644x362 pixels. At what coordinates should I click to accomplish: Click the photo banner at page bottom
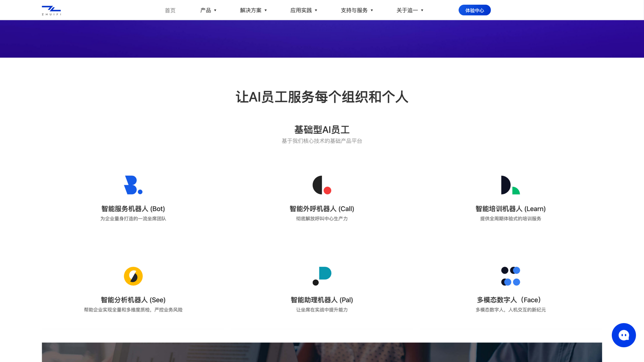[322, 352]
